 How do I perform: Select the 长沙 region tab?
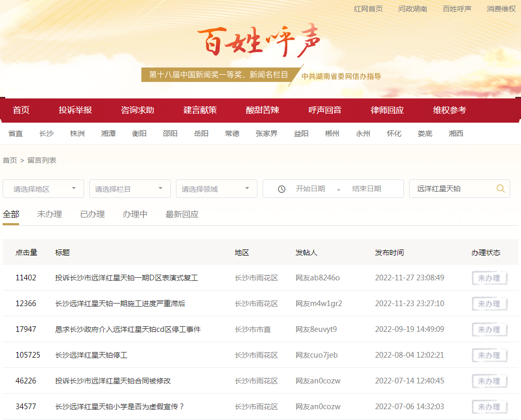(x=46, y=133)
